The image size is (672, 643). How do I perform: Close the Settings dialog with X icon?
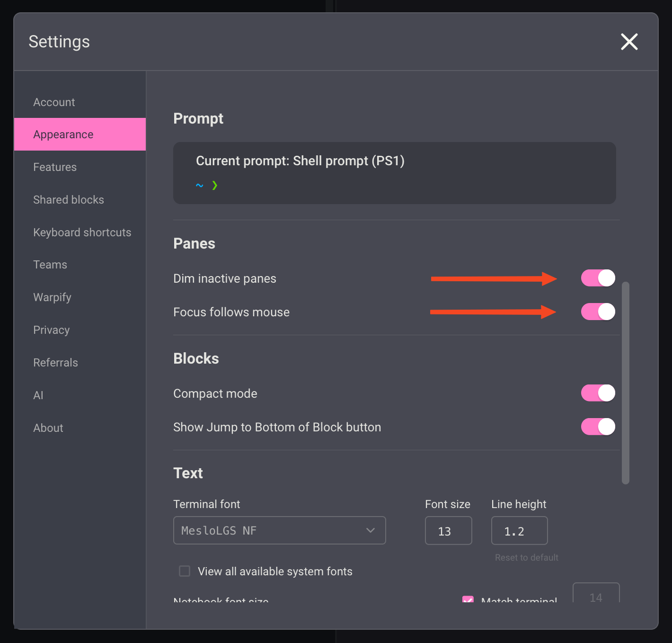click(x=629, y=42)
